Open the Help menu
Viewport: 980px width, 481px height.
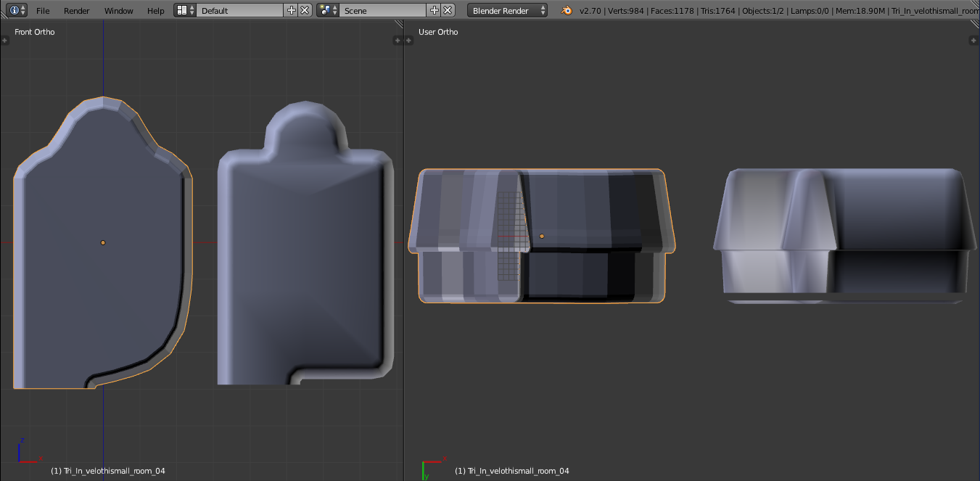coord(156,10)
